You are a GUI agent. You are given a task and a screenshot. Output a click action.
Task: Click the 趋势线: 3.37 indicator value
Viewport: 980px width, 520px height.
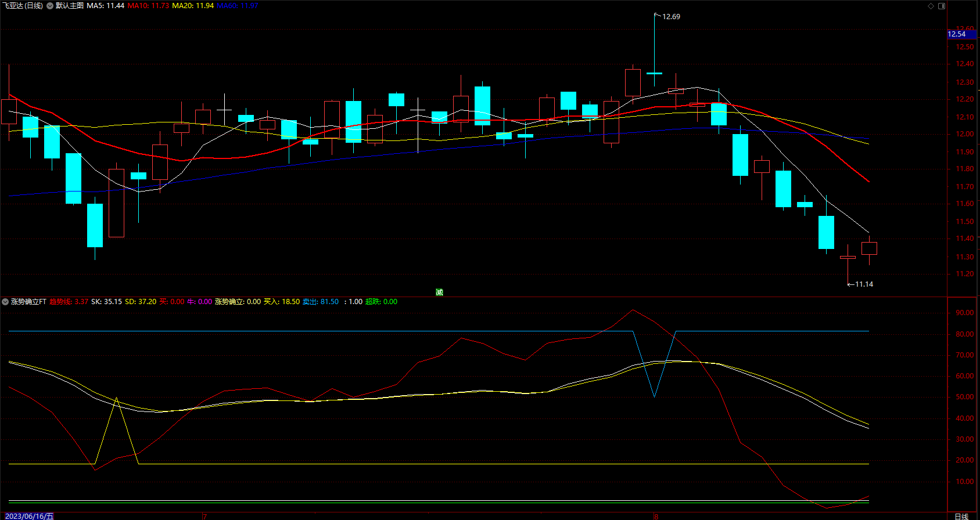pos(69,302)
